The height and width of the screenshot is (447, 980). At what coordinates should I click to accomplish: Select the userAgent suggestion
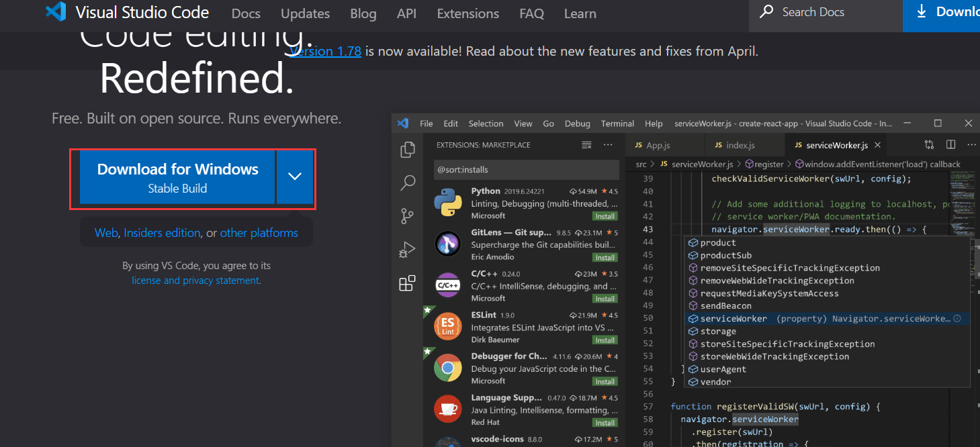tap(827, 369)
